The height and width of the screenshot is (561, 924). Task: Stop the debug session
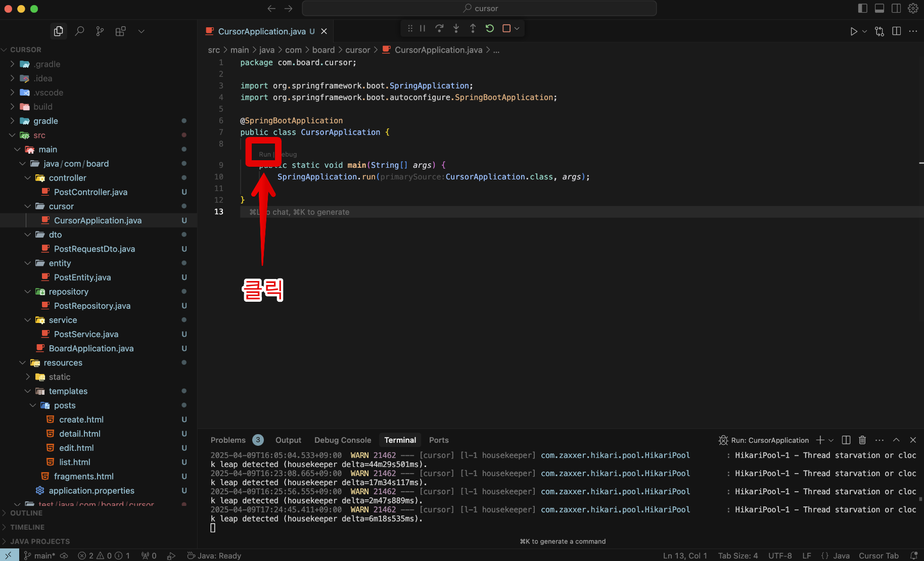tap(506, 28)
